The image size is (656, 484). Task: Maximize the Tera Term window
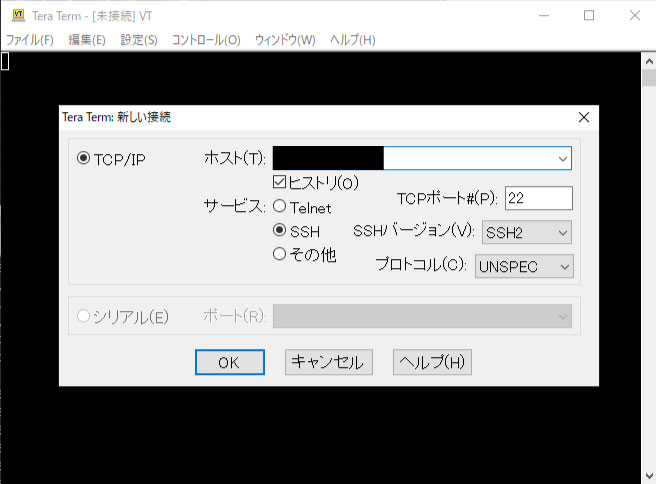[589, 15]
